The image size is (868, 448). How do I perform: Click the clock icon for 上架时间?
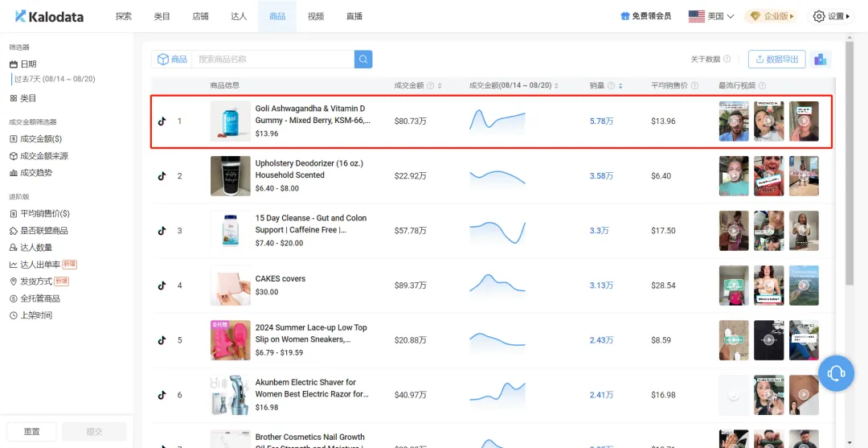click(x=14, y=315)
